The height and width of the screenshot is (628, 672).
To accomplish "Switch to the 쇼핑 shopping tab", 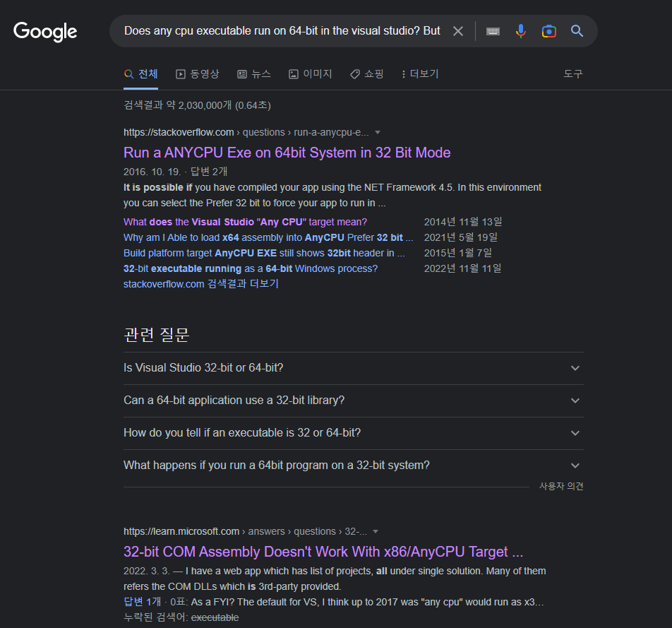I will 367,74.
